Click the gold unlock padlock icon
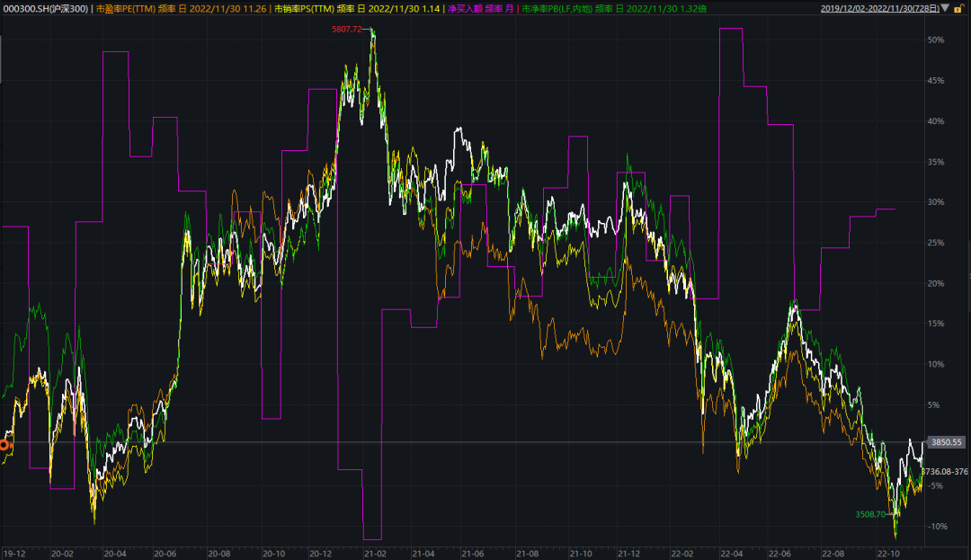 pos(958,9)
